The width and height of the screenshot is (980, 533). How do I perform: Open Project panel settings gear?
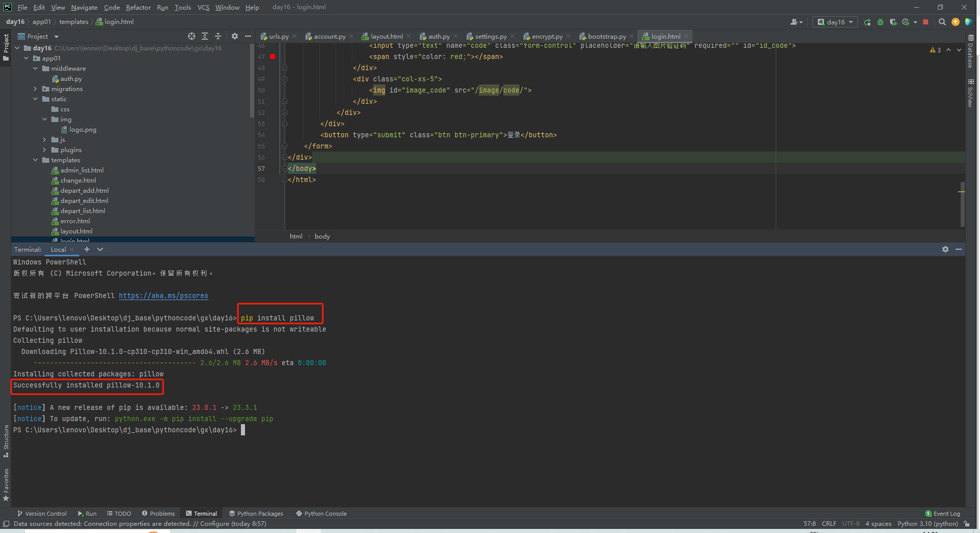coord(234,36)
